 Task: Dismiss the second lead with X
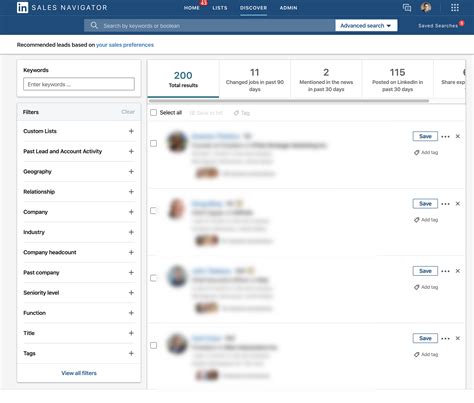tap(458, 204)
